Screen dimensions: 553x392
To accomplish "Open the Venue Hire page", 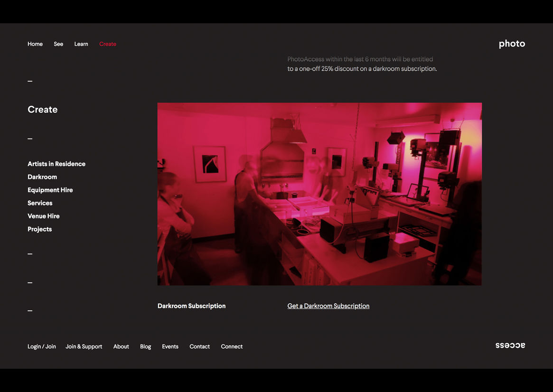I will coord(44,216).
